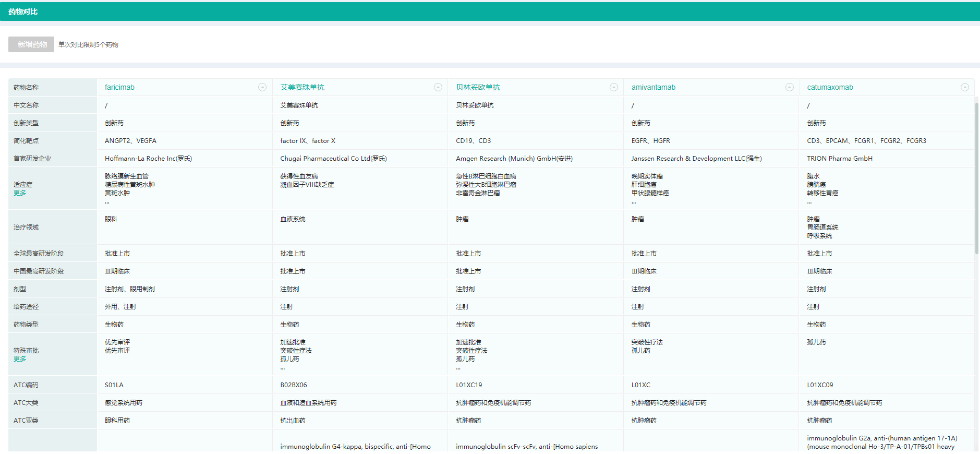Image resolution: width=980 pixels, height=454 pixels.
Task: Expand 更多 under the 适应症 row
Action: (x=20, y=193)
